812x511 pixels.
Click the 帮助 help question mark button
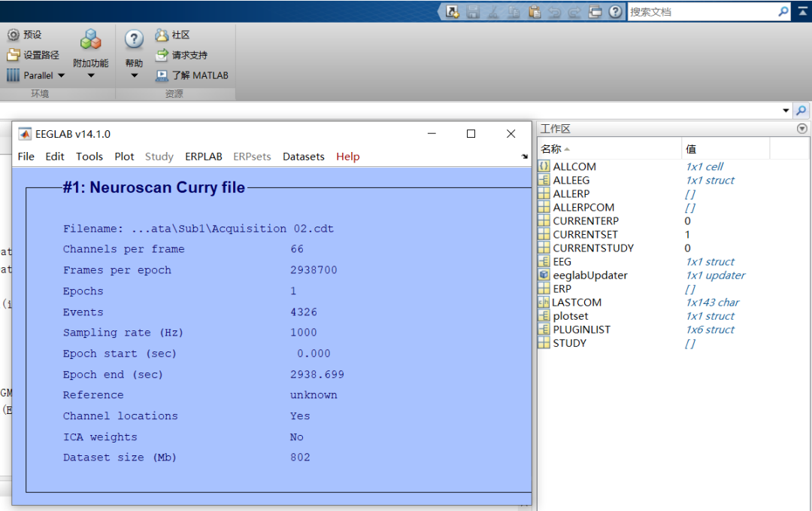[x=134, y=39]
